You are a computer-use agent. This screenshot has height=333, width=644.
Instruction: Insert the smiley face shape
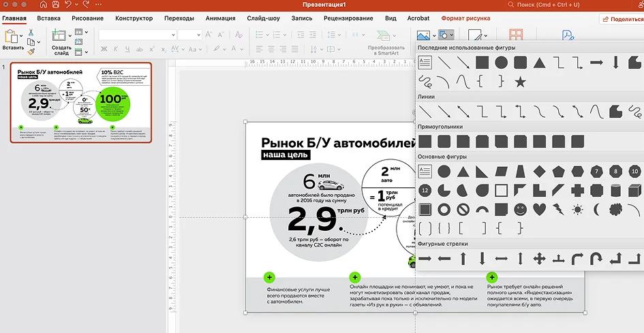[520, 209]
